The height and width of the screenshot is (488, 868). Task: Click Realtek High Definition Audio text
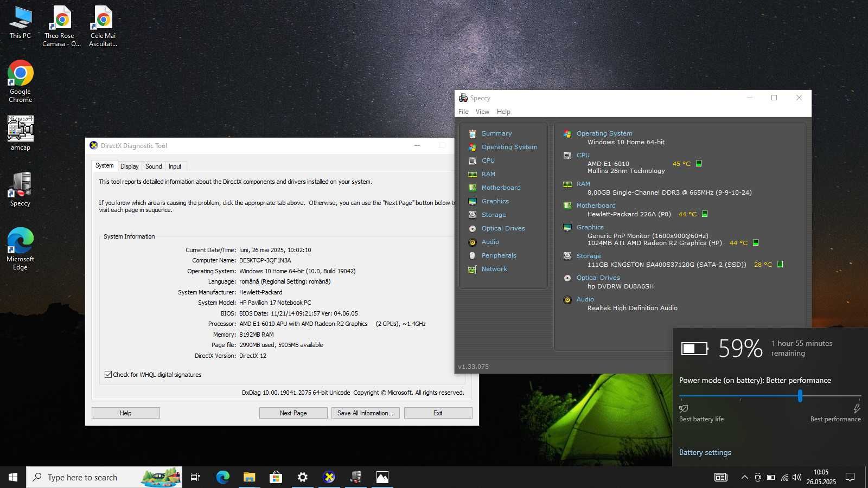click(633, 308)
